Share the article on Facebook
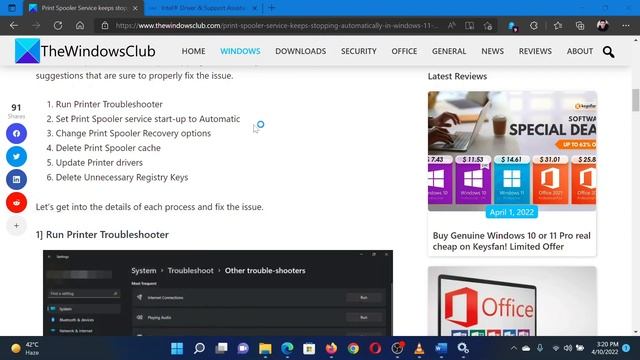The height and width of the screenshot is (360, 640). click(16, 133)
